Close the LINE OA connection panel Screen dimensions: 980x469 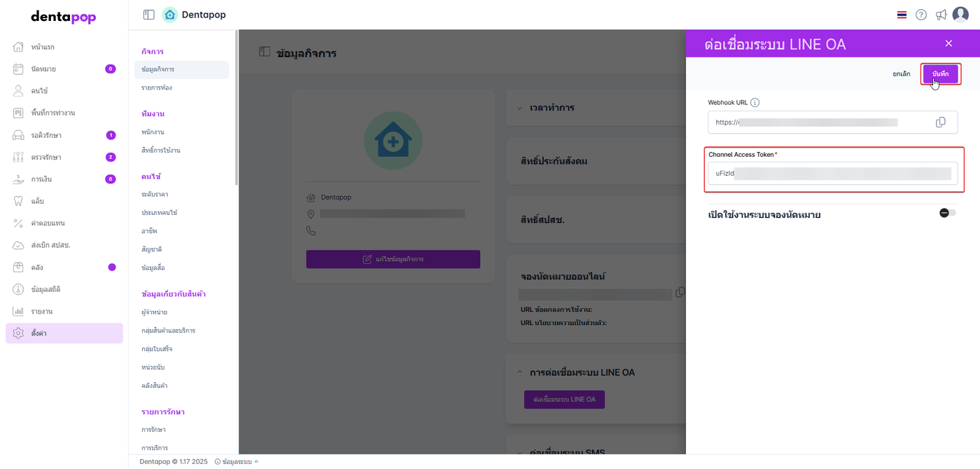(x=948, y=43)
